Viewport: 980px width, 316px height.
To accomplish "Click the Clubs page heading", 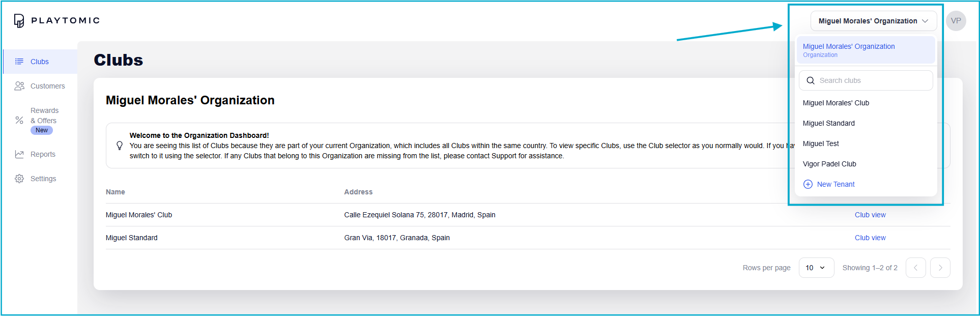I will (119, 60).
